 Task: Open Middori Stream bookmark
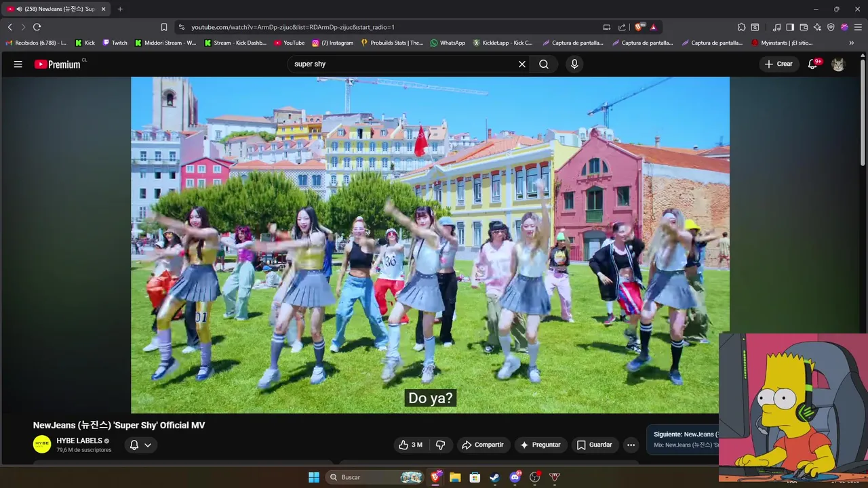click(165, 43)
